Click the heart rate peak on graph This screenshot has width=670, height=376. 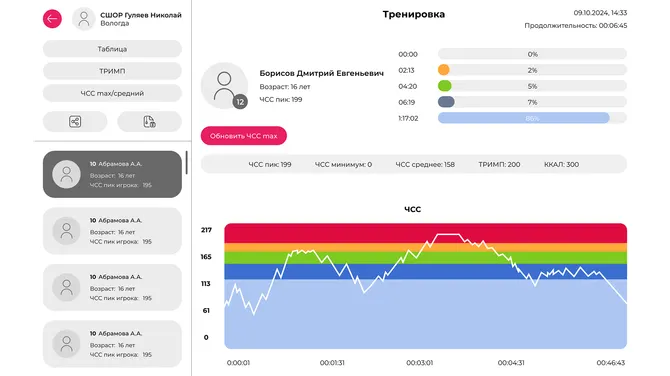[449, 234]
